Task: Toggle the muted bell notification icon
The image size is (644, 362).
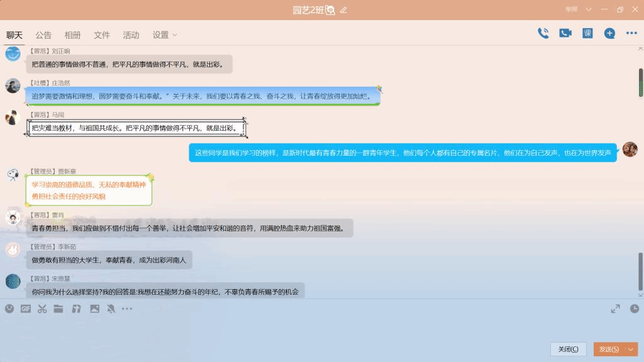Action: click(111, 309)
